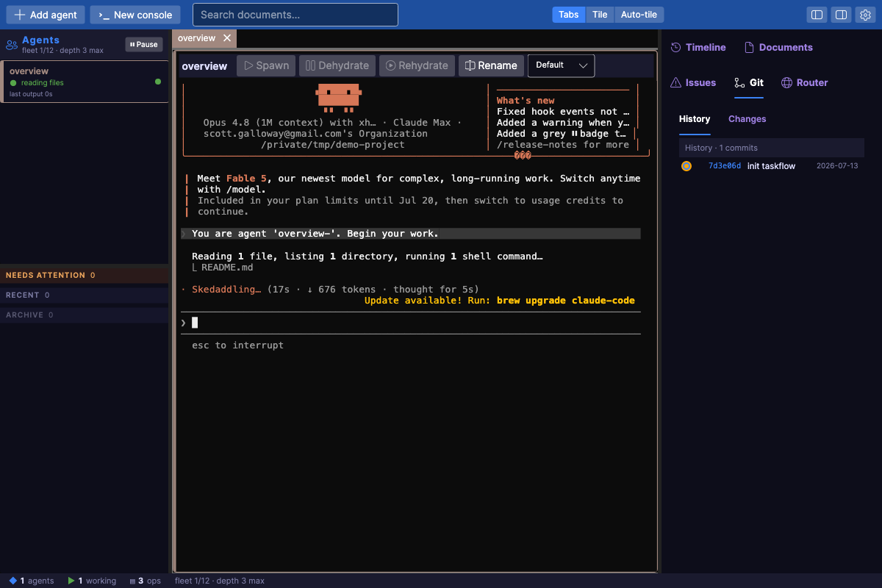Viewport: 882px width, 588px height.
Task: Switch layout to Tile mode
Action: coord(600,15)
